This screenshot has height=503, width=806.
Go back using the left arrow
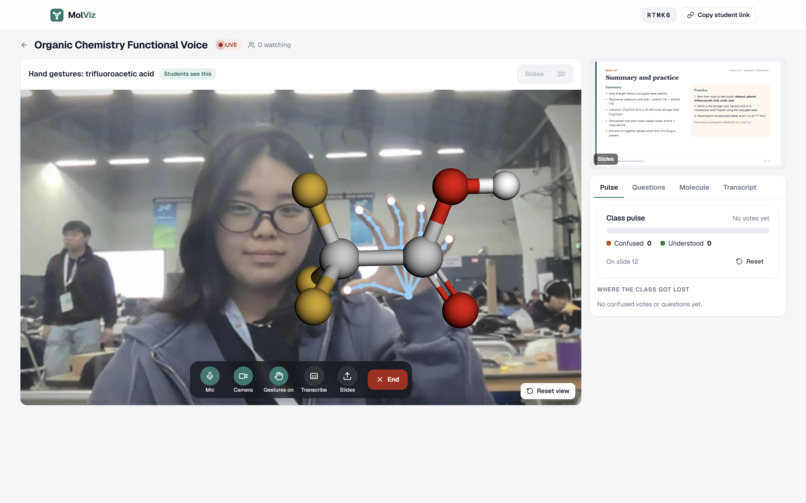24,45
